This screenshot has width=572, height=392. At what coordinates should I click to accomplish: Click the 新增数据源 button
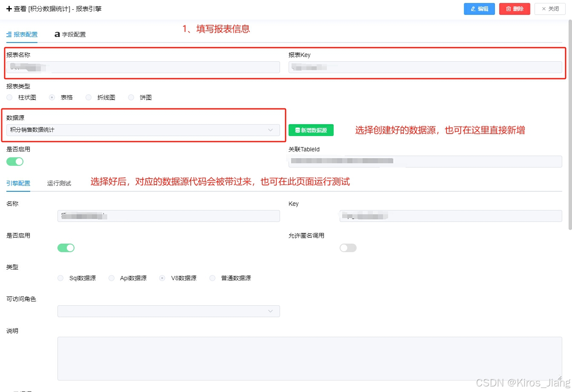pos(311,130)
